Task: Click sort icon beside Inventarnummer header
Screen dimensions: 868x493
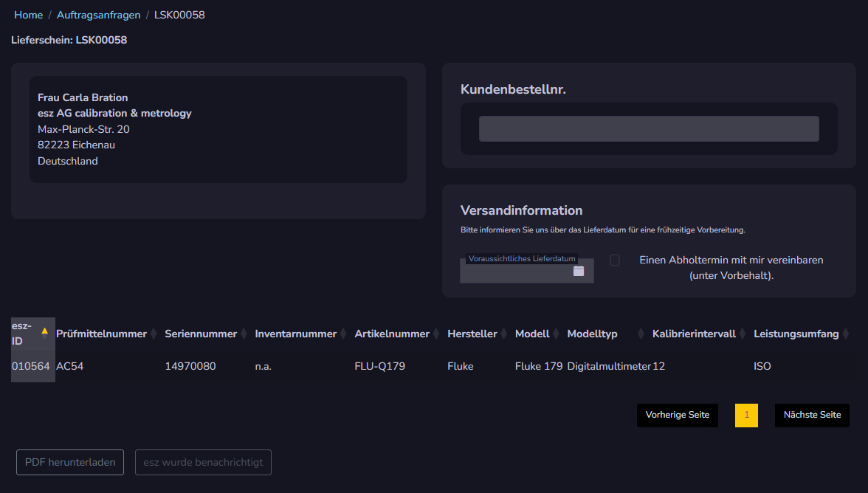Action: [343, 334]
